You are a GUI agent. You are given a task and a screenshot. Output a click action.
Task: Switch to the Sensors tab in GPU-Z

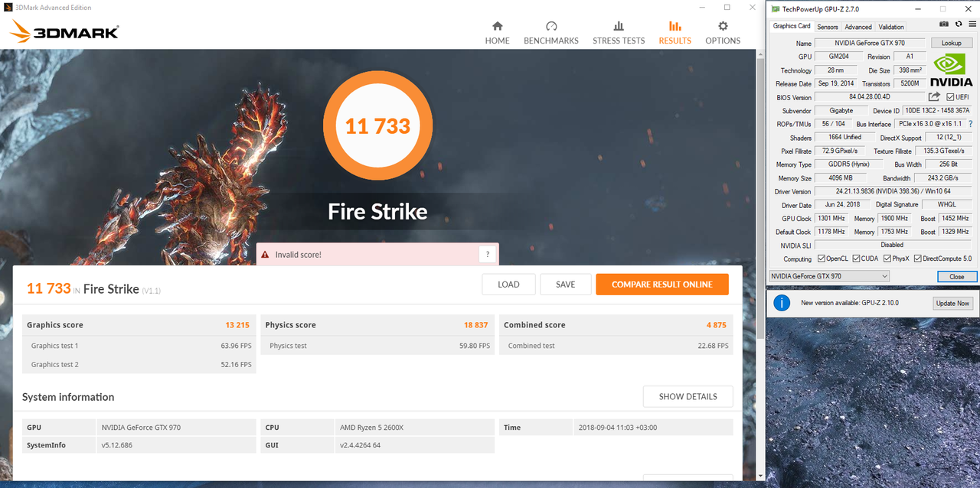click(828, 27)
